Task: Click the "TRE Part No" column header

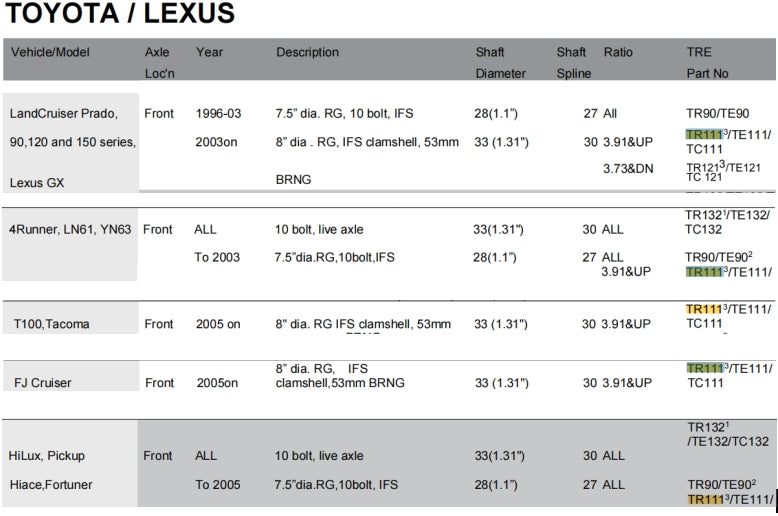Action: [707, 62]
